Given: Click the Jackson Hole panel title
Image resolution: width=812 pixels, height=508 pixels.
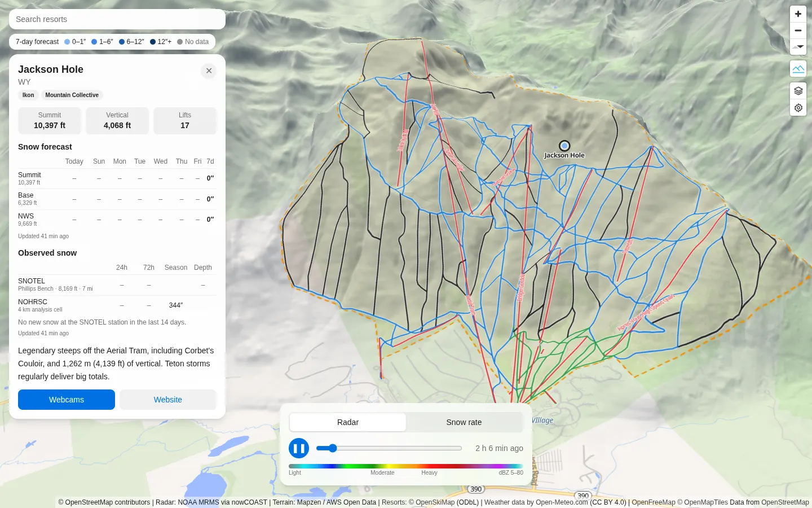Looking at the screenshot, I should tap(51, 69).
